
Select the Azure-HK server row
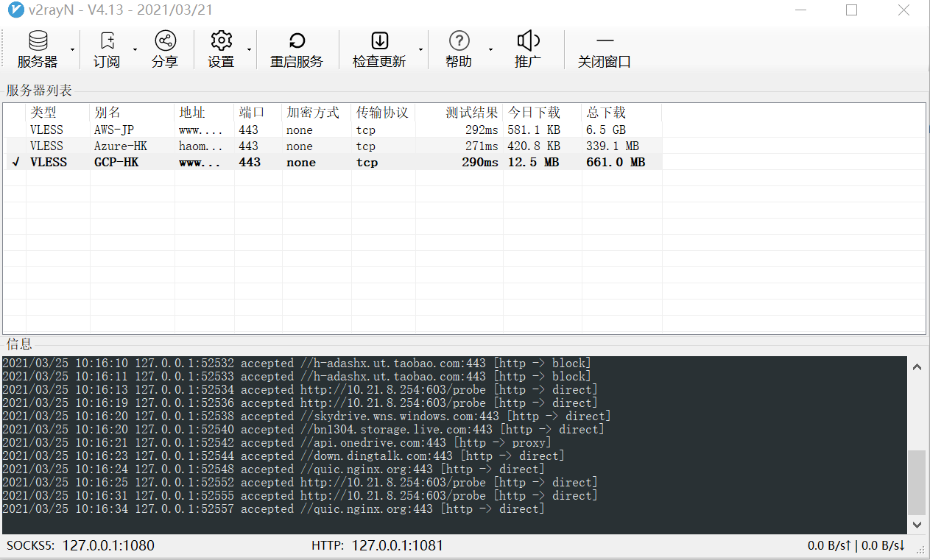point(334,146)
